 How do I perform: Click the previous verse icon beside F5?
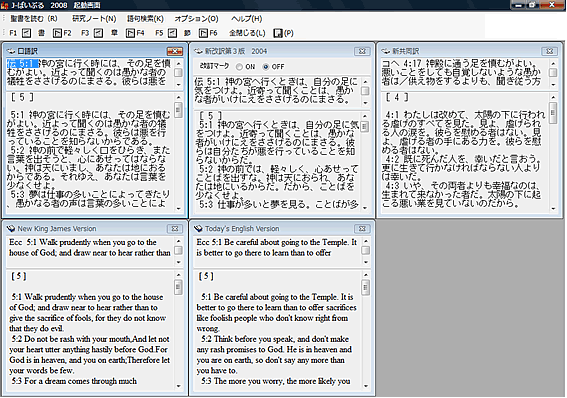pos(172,33)
